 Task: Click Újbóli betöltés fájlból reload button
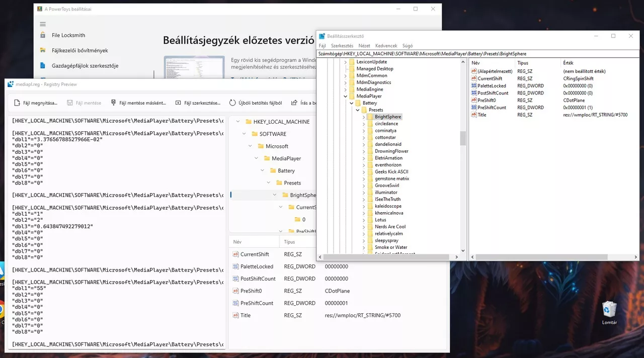[256, 103]
